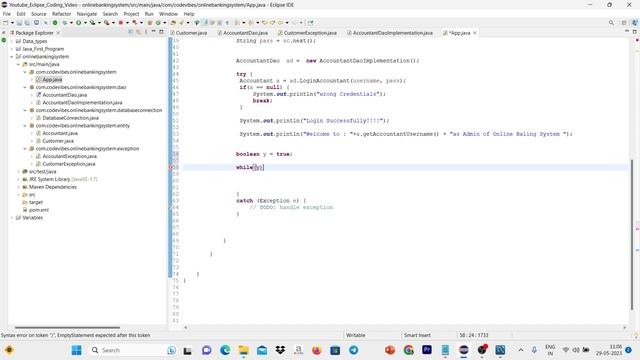Open the Package Explorer view menu
This screenshot has height=360, width=640.
pyautogui.click(x=146, y=32)
